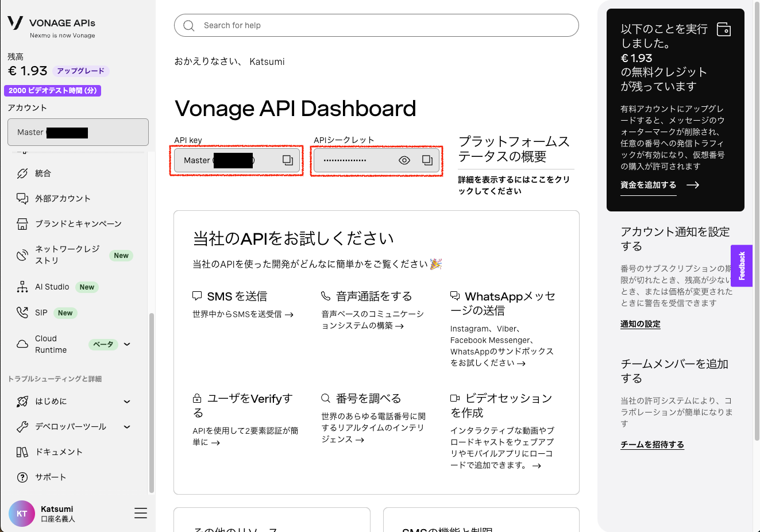Click the 外部アカウント chat icon
This screenshot has height=532, width=760.
click(x=22, y=199)
